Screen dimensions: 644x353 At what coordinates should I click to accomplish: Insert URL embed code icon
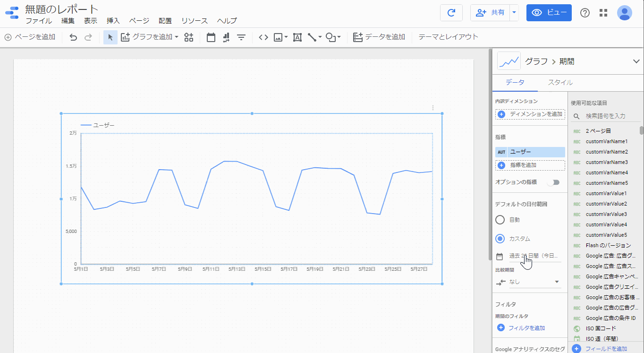coord(263,37)
